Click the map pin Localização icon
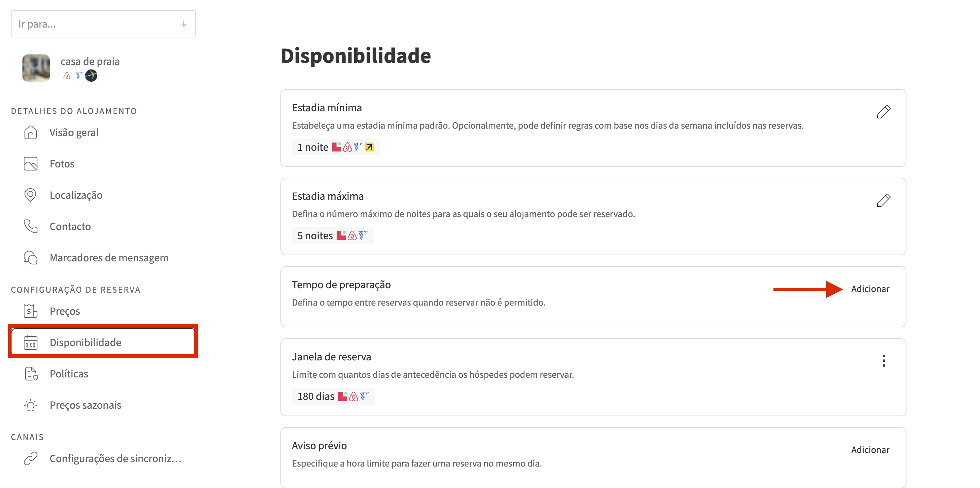The image size is (980, 488). coord(30,195)
